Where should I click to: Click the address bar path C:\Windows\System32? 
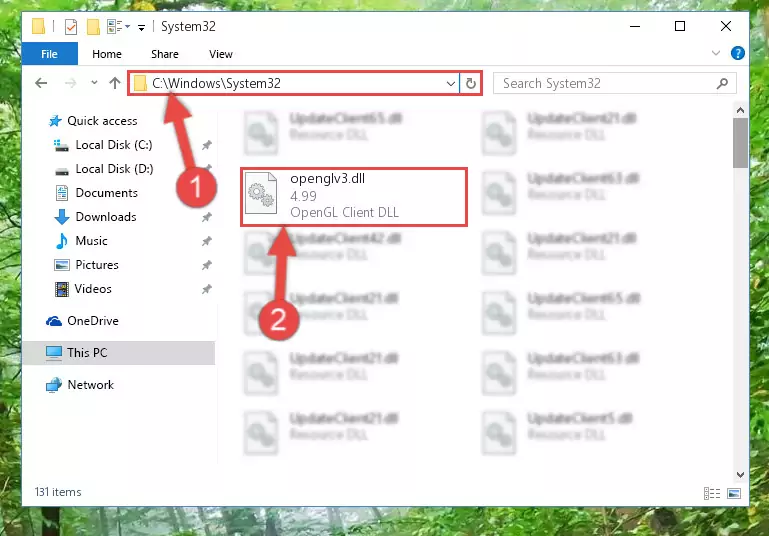pos(216,83)
